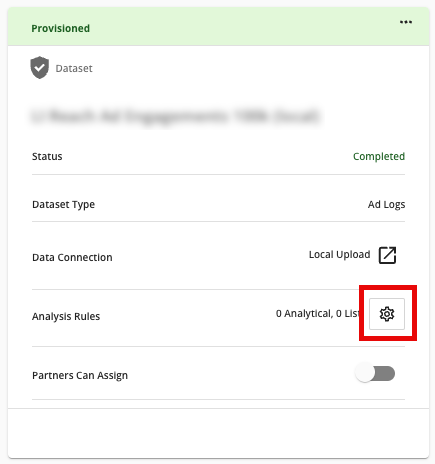This screenshot has width=435, height=464.
Task: Click the 0 Analytical, 0 List text
Action: [317, 314]
